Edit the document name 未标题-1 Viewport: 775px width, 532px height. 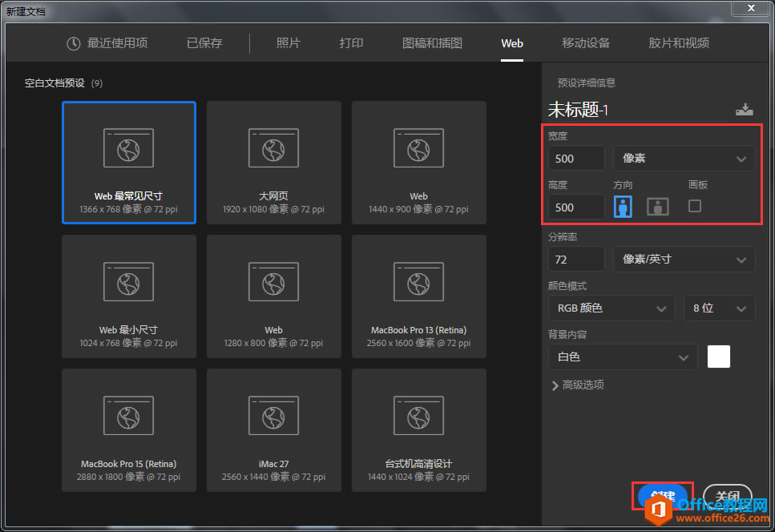coord(578,109)
